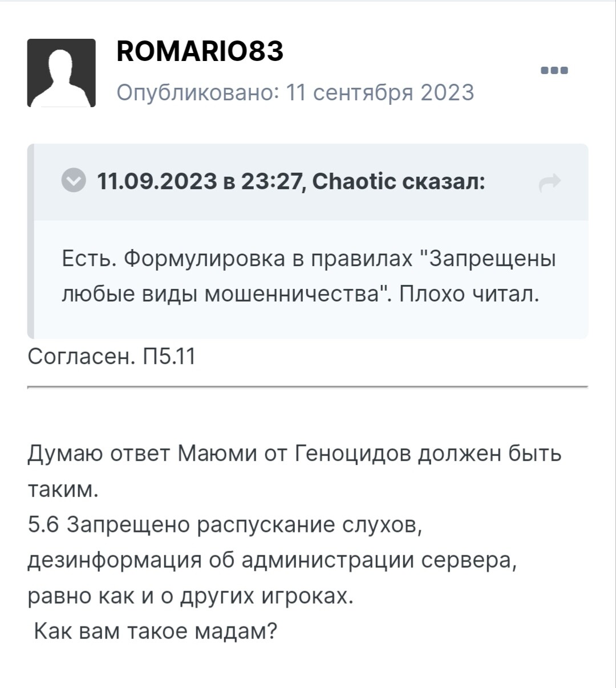Open ROMARIO83's profile avatar

point(61,73)
